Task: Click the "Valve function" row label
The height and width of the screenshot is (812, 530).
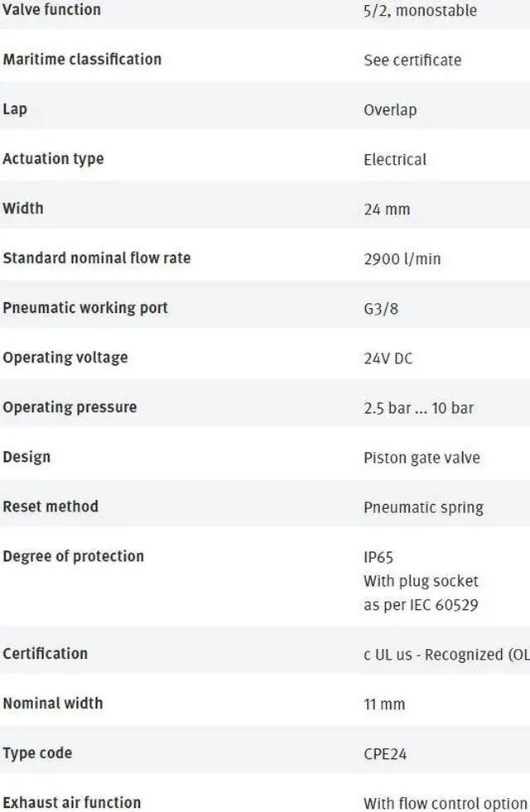Action: (51, 10)
